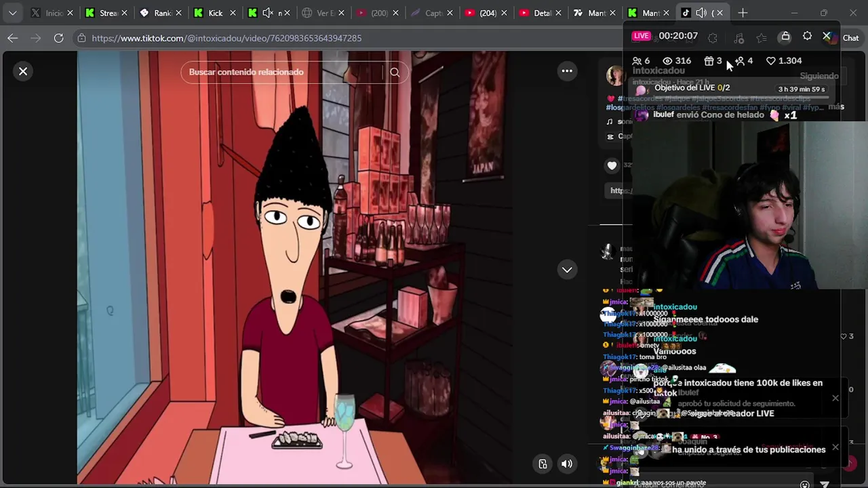Click the site info icon in address bar
This screenshot has height=488, width=868.
pos(81,38)
